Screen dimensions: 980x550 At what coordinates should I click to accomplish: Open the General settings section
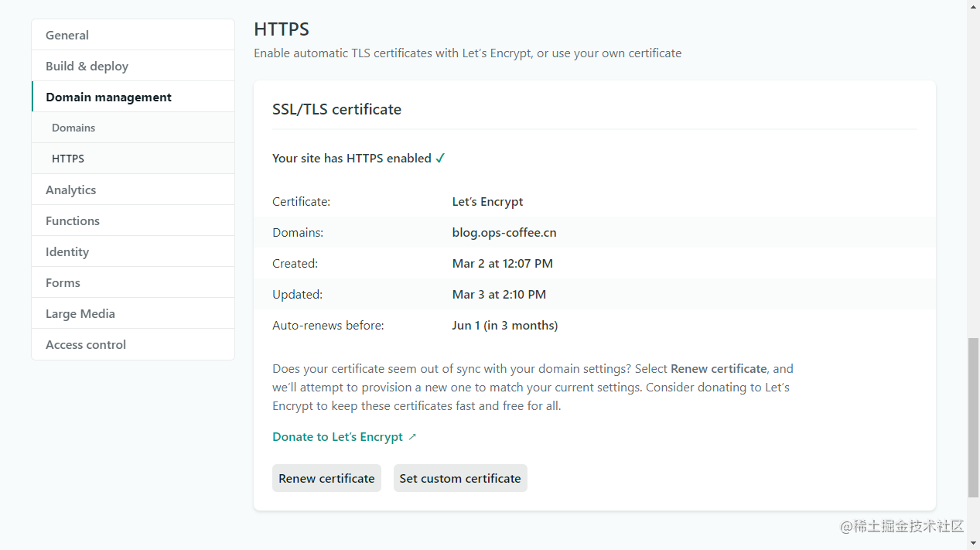(x=133, y=35)
